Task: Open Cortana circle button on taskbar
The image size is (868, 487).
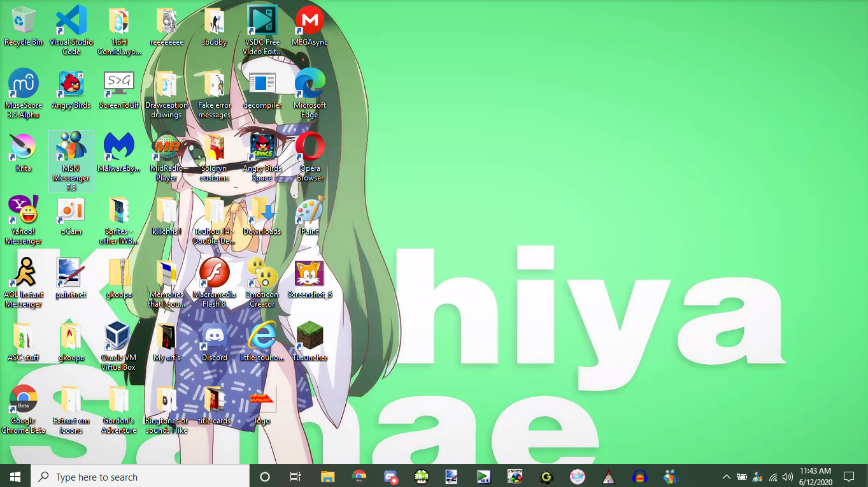Action: [x=265, y=476]
